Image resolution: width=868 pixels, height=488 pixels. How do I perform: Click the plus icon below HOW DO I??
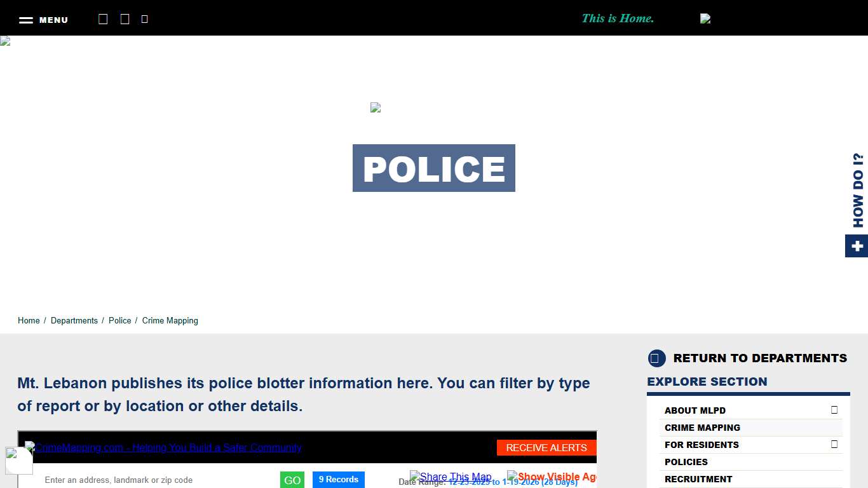pos(857,246)
